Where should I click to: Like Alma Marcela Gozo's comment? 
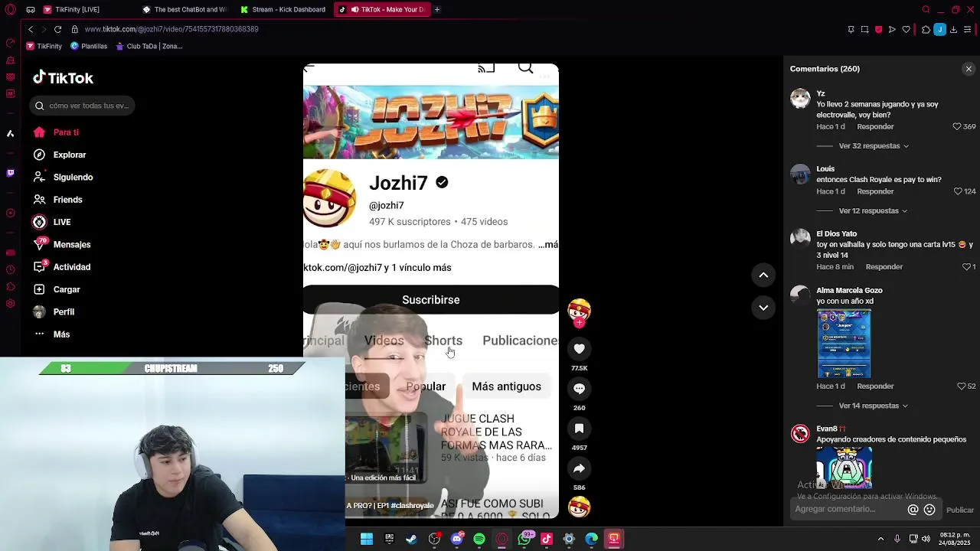(x=962, y=386)
